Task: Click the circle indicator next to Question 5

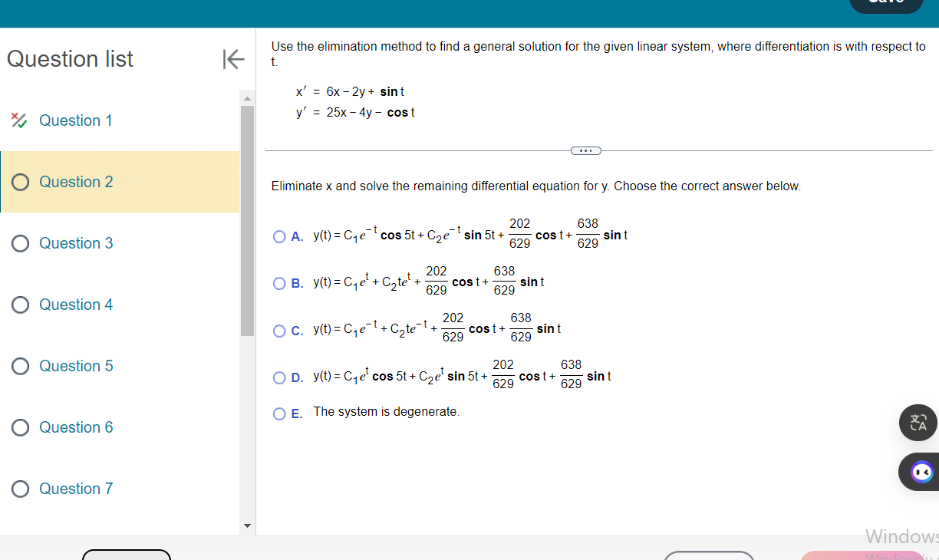Action: point(19,366)
